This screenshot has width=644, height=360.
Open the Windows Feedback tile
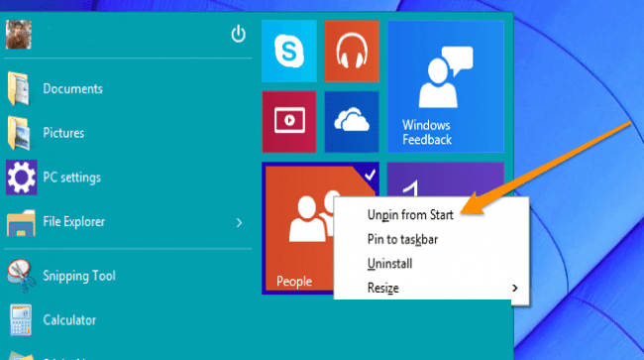pyautogui.click(x=446, y=86)
